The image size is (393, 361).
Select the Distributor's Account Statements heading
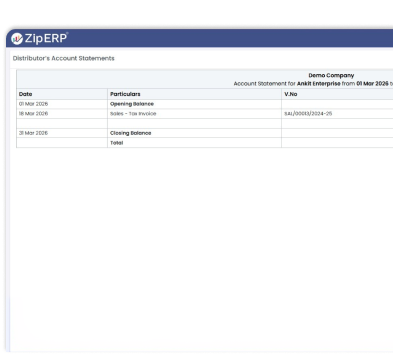pos(63,58)
